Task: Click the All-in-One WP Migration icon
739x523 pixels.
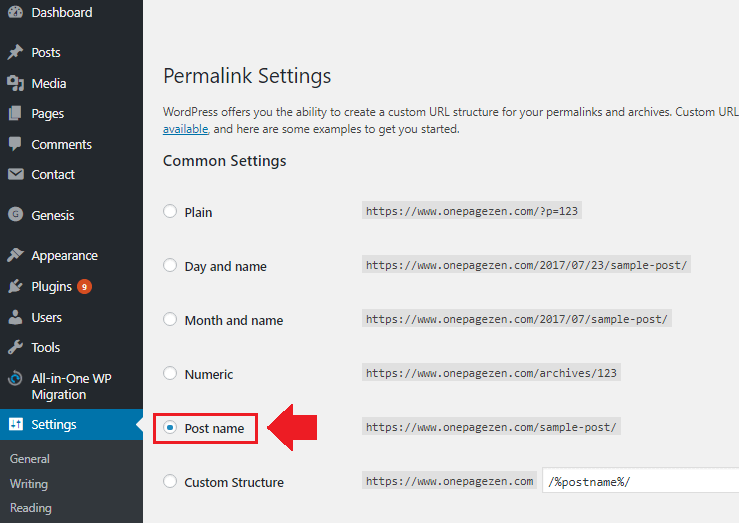Action: click(x=15, y=378)
